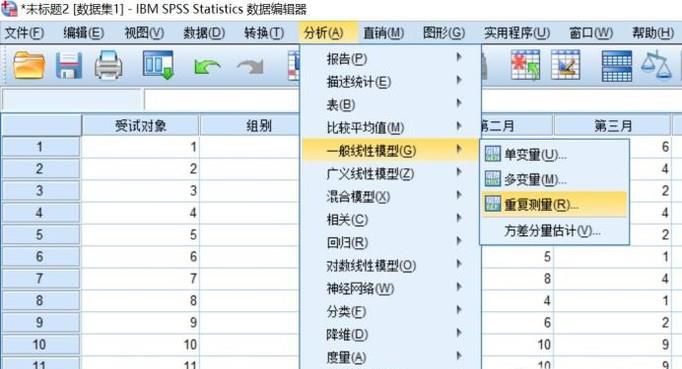
Task: Open the 转换(T) menu
Action: [264, 33]
